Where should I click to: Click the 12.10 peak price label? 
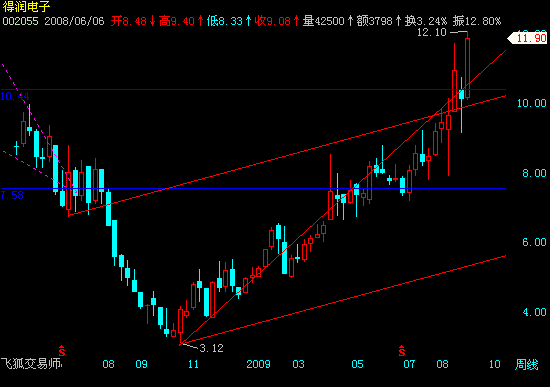[x=431, y=32]
